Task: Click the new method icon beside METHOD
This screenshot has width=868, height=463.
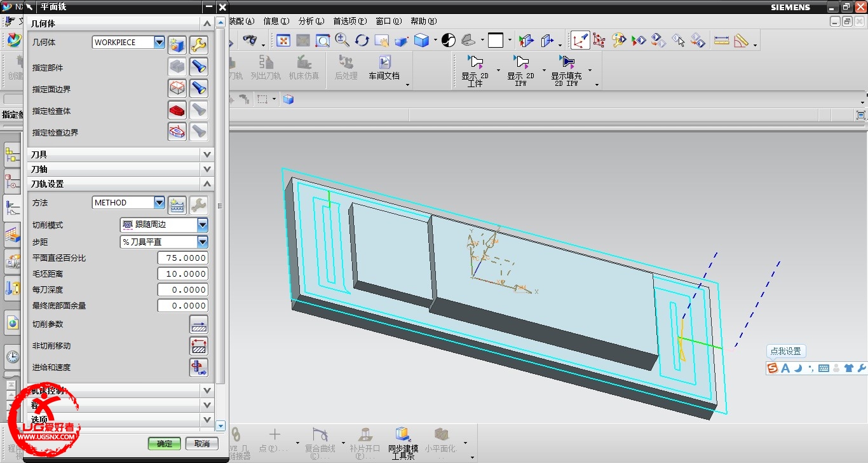Action: pos(177,205)
